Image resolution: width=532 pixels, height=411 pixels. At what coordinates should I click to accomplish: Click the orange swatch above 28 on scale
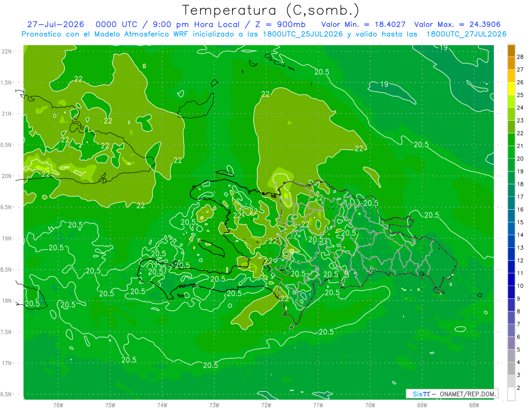click(511, 51)
